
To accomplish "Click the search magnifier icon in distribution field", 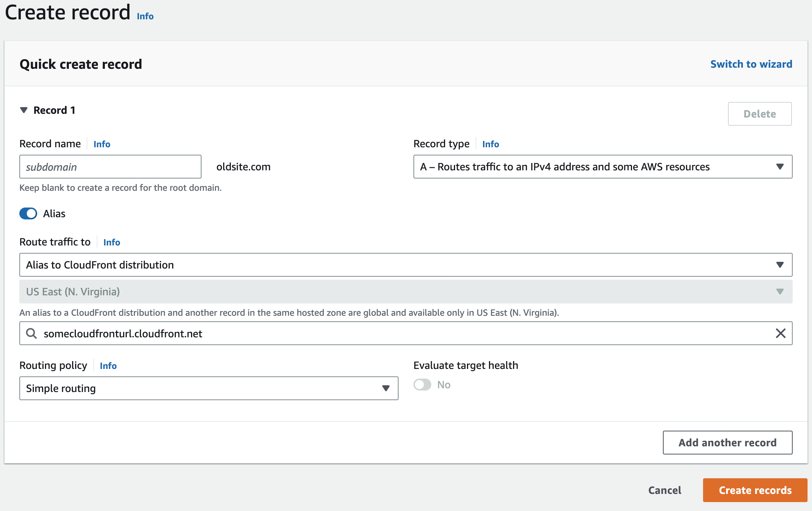I will point(32,333).
